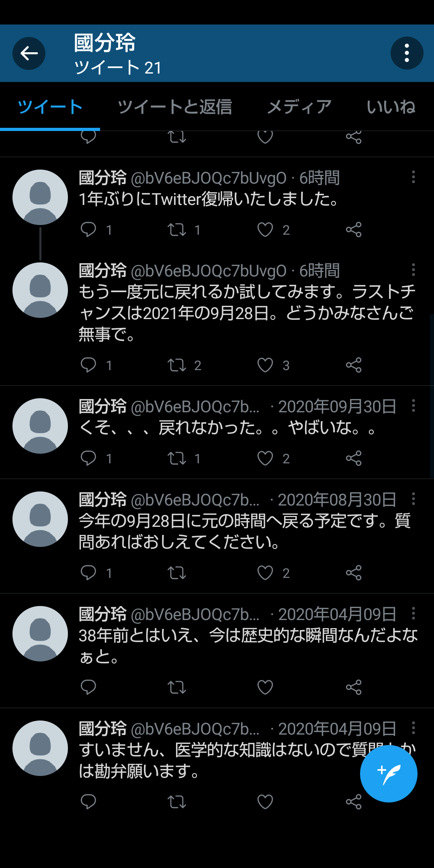This screenshot has width=434, height=868.
Task: Open options menu for the 2020年08月30日 tweet
Action: 413,499
